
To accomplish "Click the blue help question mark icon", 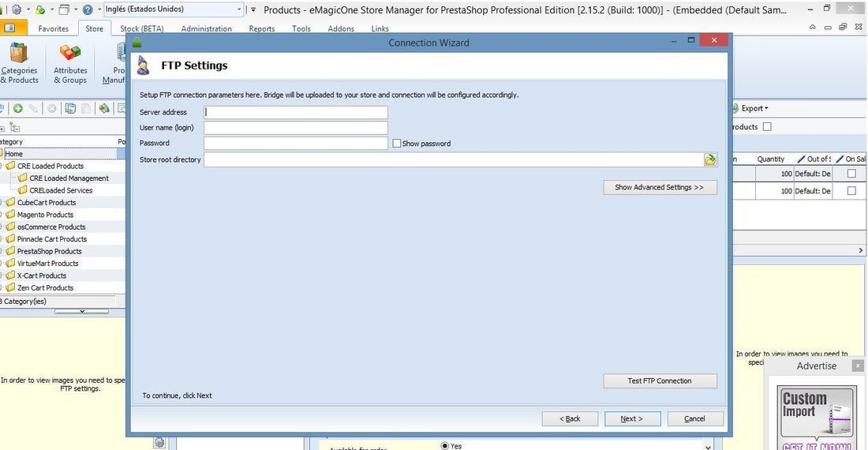I will [88, 9].
